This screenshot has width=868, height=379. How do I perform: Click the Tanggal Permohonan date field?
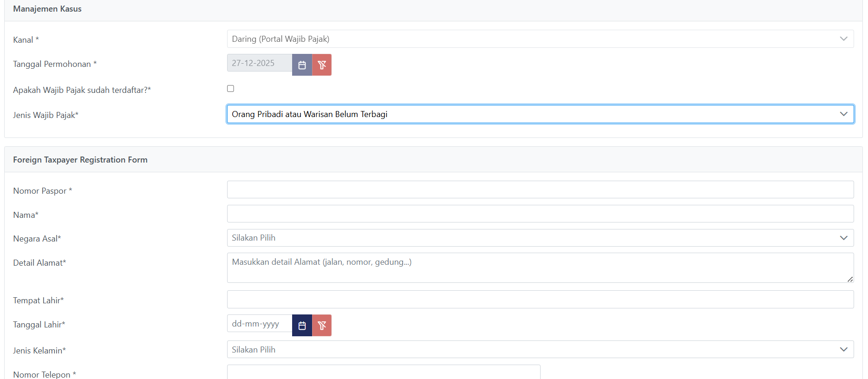(x=259, y=63)
